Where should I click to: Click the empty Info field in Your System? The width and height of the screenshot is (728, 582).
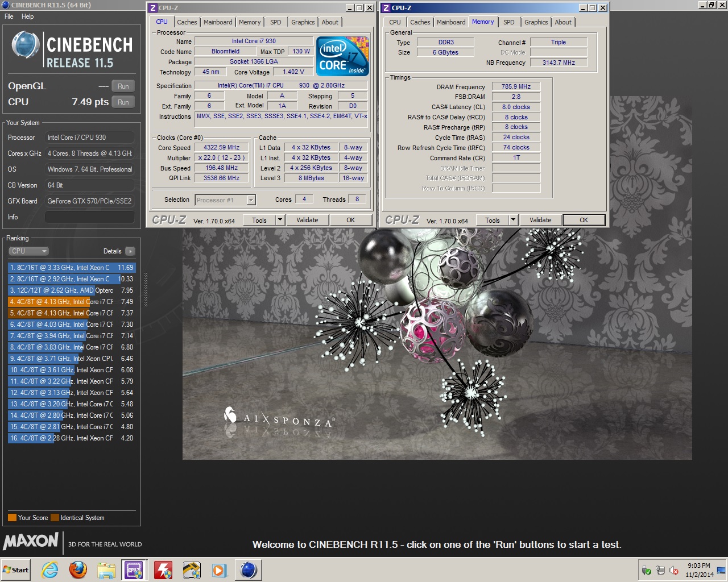(x=90, y=217)
